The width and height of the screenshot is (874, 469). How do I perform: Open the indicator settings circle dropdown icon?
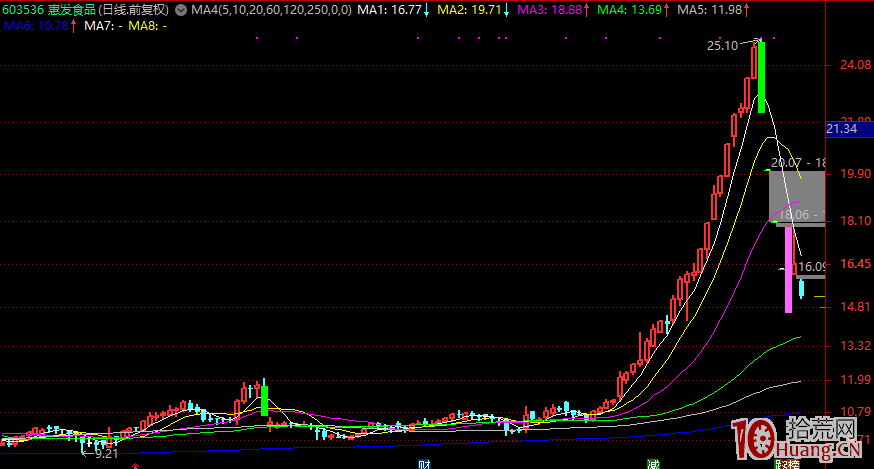181,10
